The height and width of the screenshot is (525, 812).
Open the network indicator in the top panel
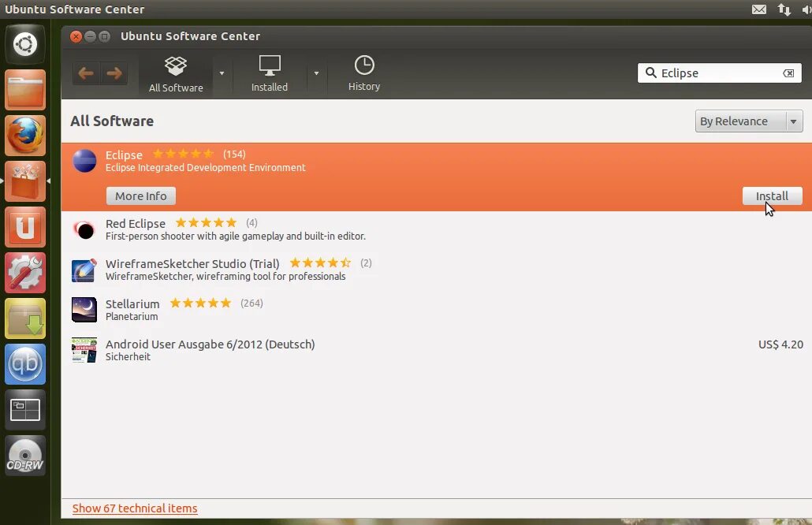point(784,9)
